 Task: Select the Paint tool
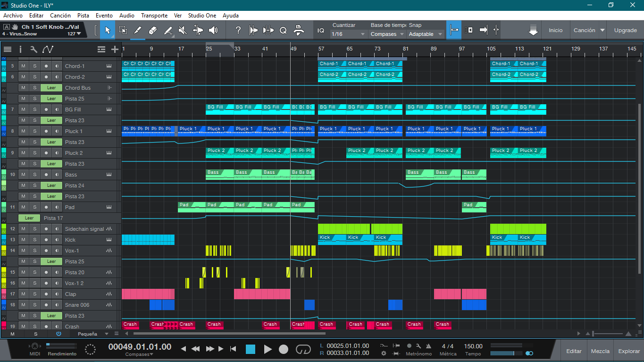[138, 30]
